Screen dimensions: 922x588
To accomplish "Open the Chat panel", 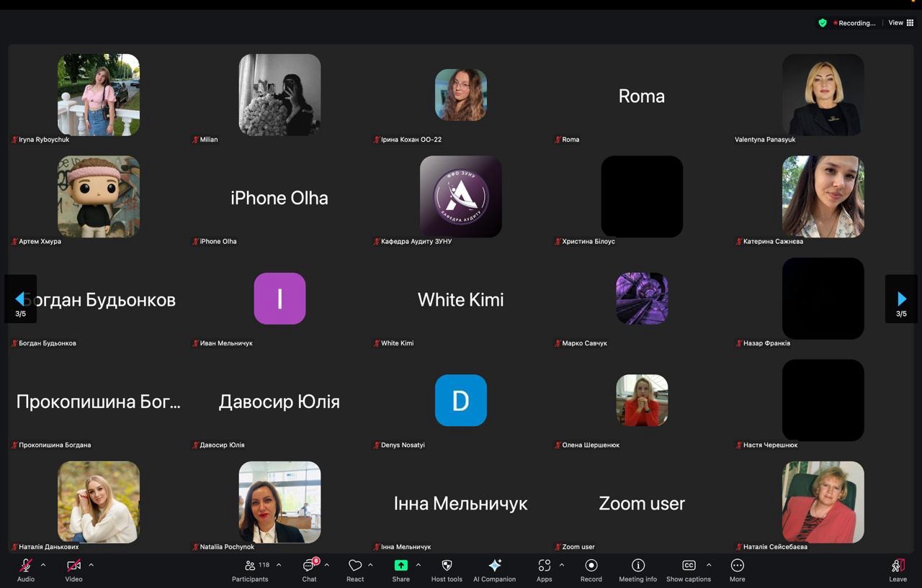I will [x=309, y=566].
